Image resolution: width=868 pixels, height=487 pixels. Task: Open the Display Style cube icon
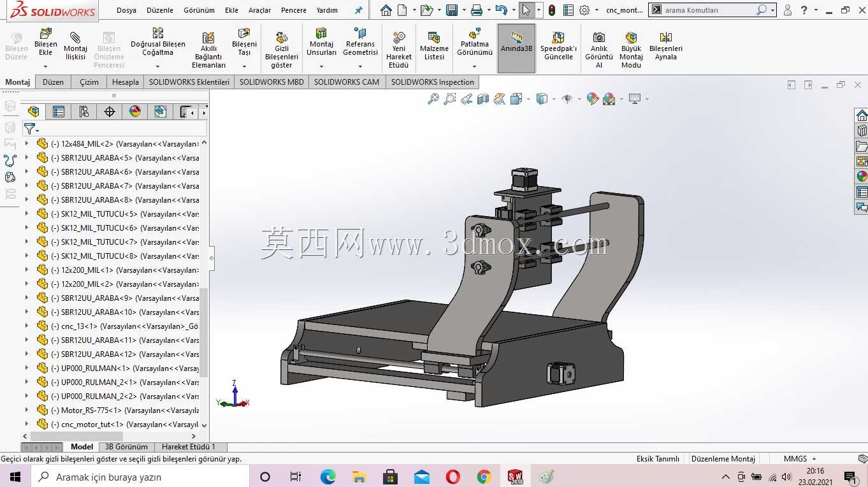[x=542, y=99]
